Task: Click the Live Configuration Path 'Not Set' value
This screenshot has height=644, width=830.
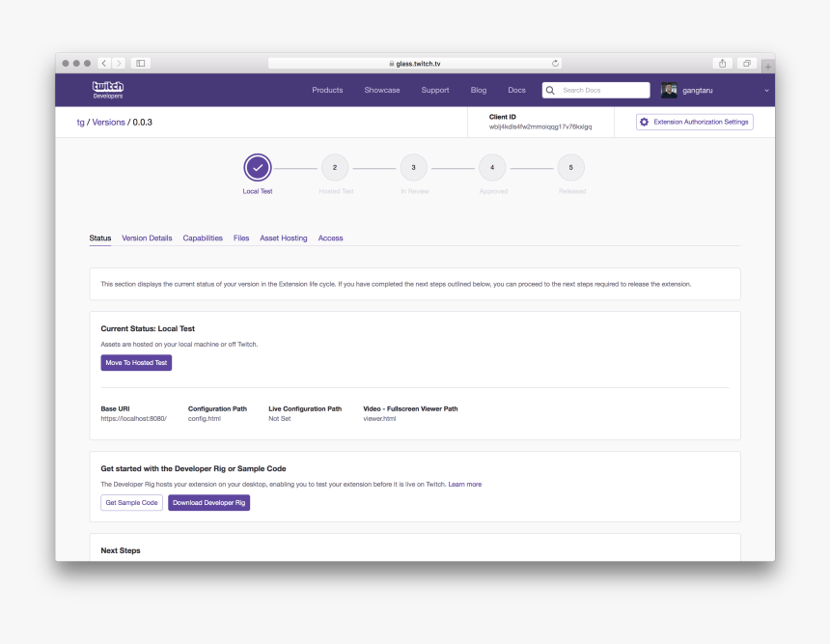Action: (x=280, y=418)
